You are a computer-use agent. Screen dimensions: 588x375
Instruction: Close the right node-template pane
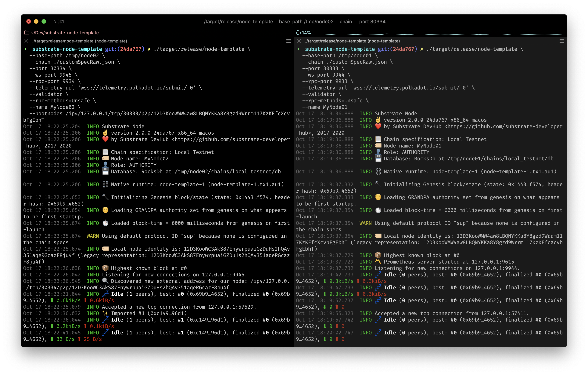(x=299, y=41)
